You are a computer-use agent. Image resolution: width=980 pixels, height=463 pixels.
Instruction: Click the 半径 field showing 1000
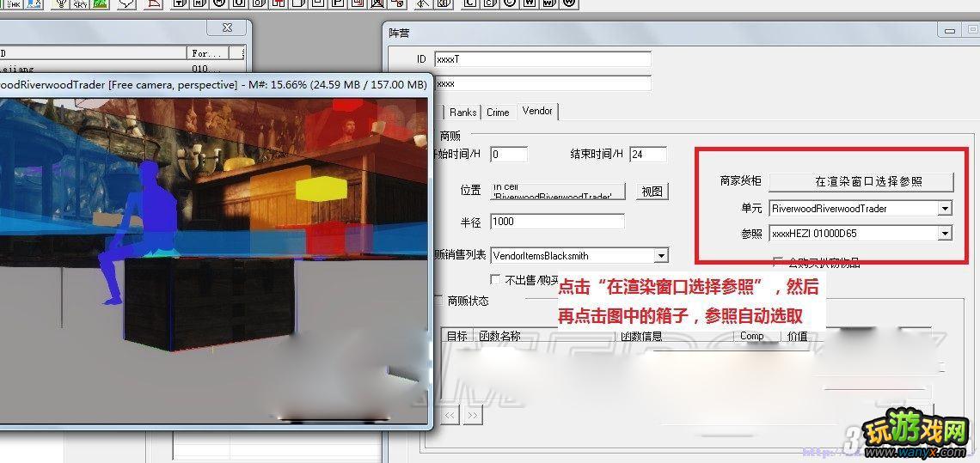click(558, 221)
